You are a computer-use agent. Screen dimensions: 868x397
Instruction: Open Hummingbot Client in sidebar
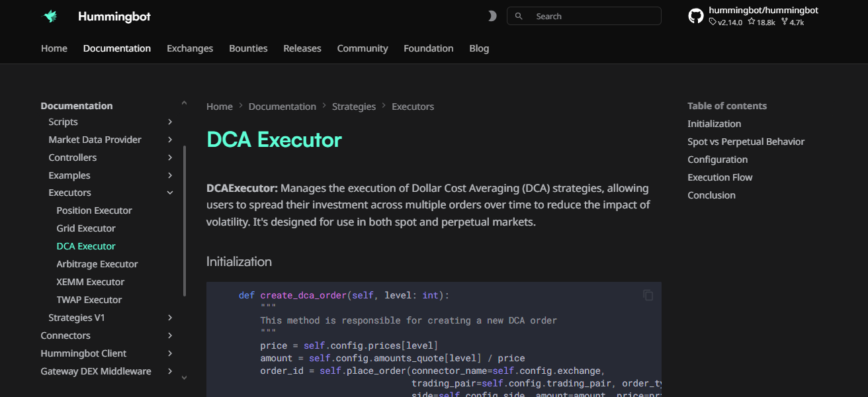(x=83, y=353)
